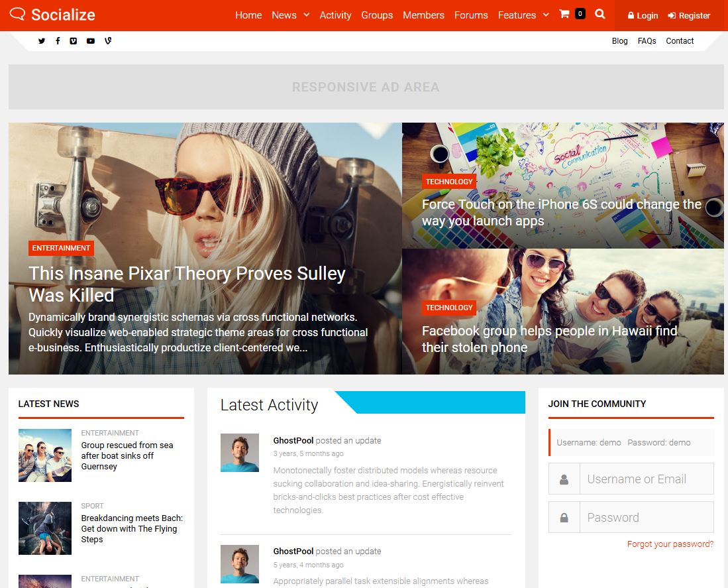Screen dimensions: 728x588
Task: Click the Username: demo Password: demo notice
Action: point(631,443)
